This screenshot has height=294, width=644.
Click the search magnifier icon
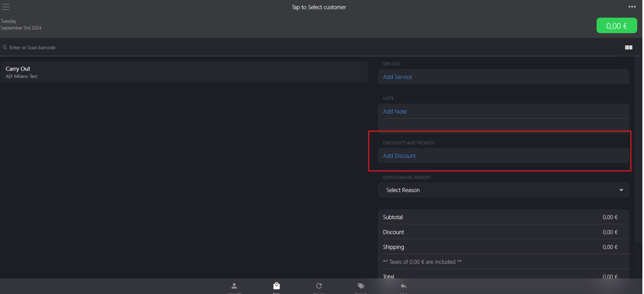5,48
